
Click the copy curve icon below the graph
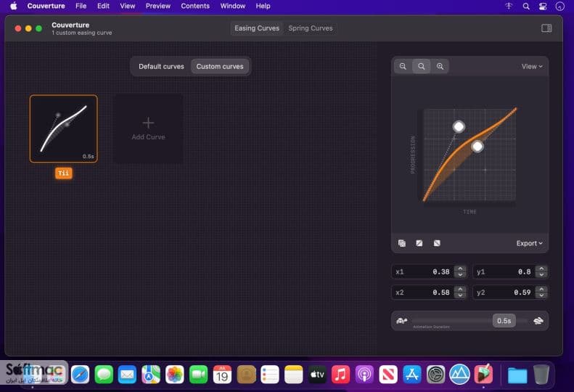[x=401, y=243]
